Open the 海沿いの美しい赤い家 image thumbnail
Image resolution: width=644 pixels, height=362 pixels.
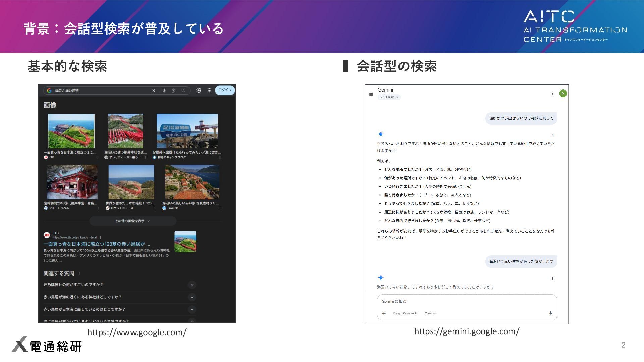tap(192, 182)
